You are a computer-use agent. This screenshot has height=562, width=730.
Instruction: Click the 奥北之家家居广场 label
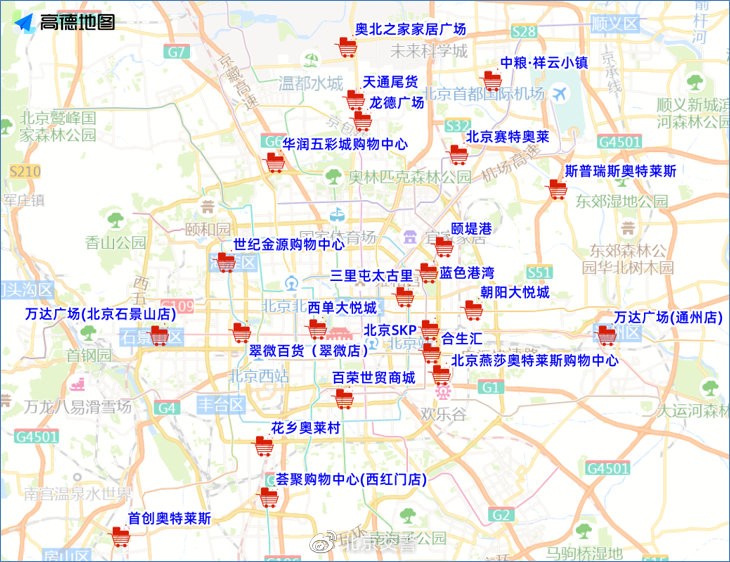point(410,29)
